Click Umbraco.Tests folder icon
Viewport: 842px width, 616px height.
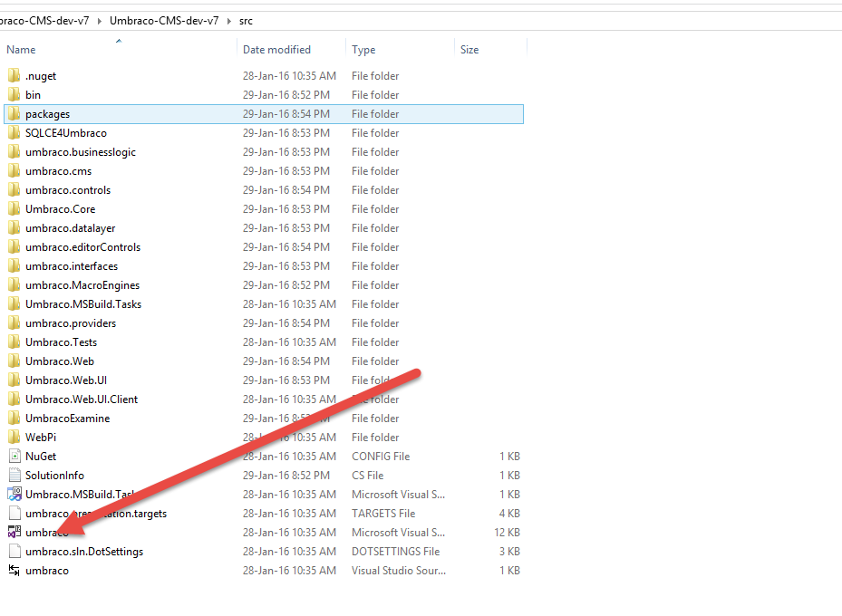click(x=15, y=342)
